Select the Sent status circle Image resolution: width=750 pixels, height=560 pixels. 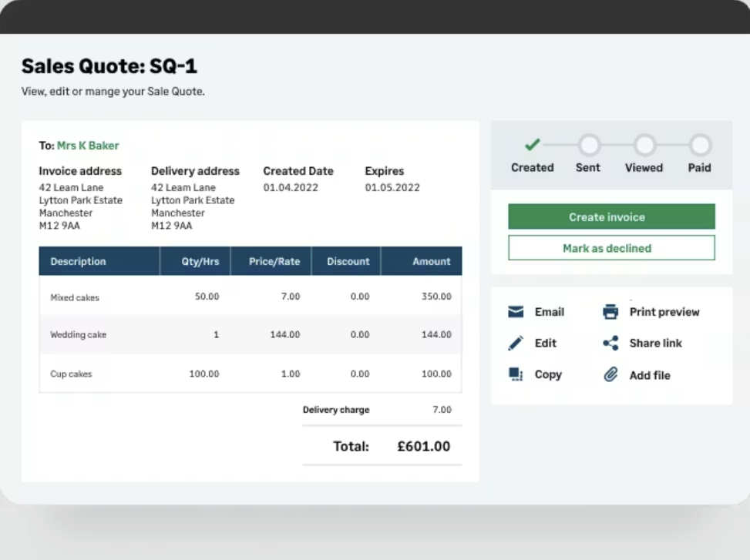pyautogui.click(x=589, y=145)
